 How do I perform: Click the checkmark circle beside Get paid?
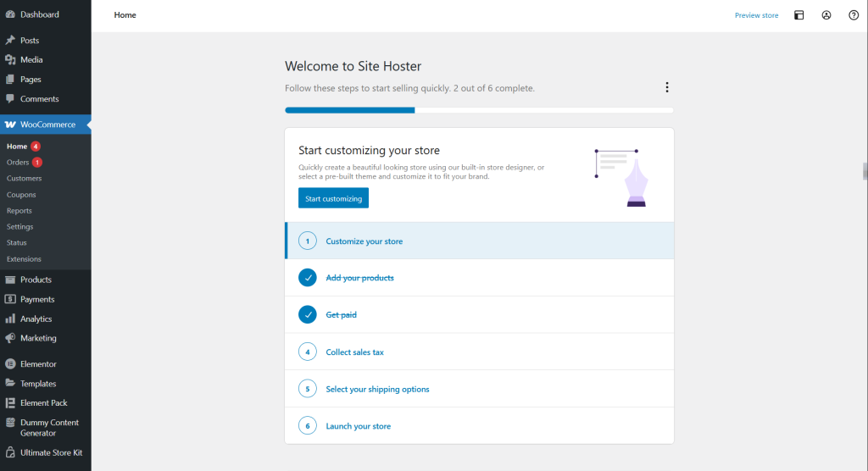coord(307,314)
